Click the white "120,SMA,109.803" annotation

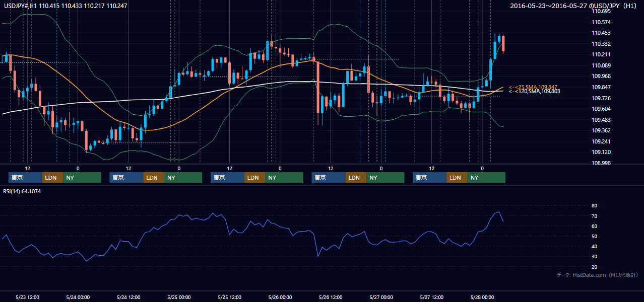[534, 91]
